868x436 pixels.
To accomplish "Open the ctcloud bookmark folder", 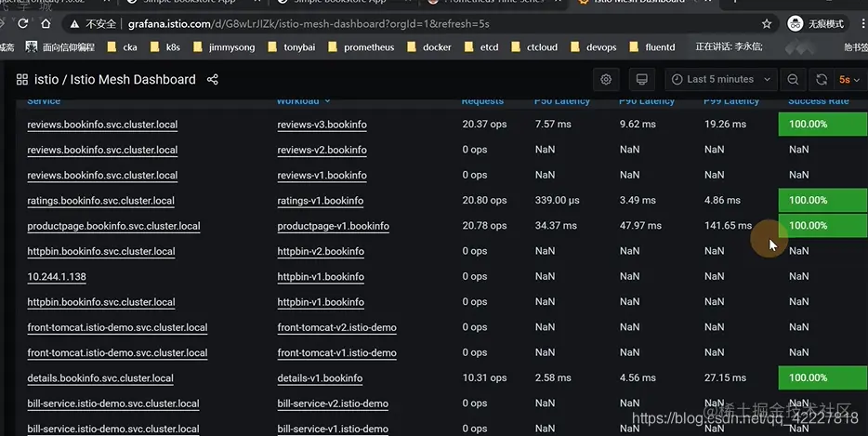I will click(x=534, y=47).
